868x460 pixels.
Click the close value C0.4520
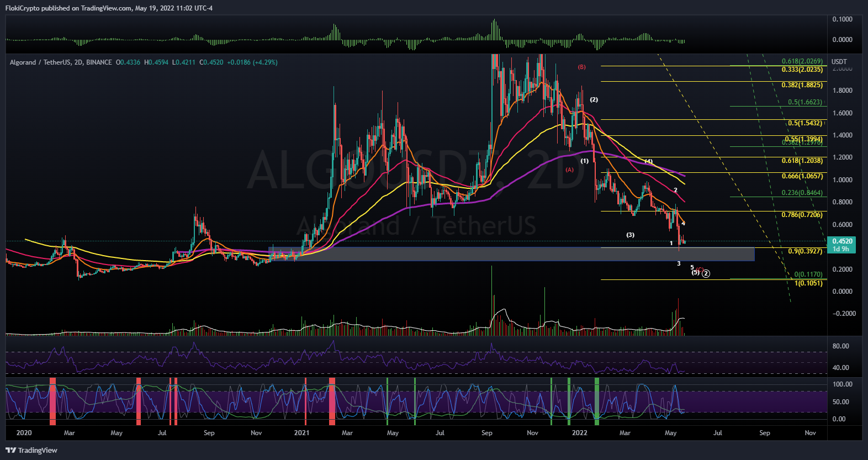(x=211, y=62)
